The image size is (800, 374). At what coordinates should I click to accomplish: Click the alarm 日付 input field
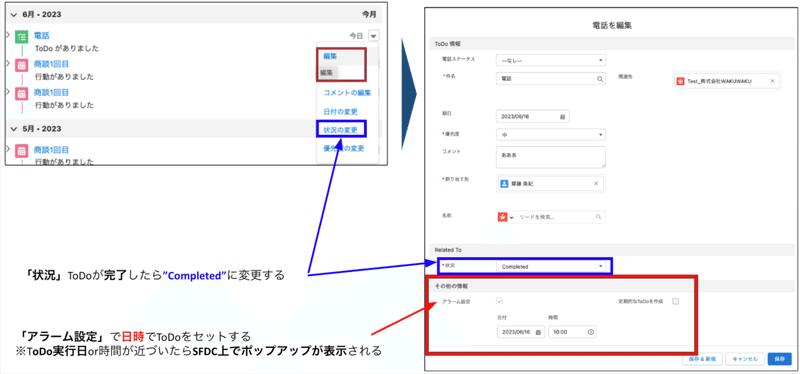[x=520, y=332]
